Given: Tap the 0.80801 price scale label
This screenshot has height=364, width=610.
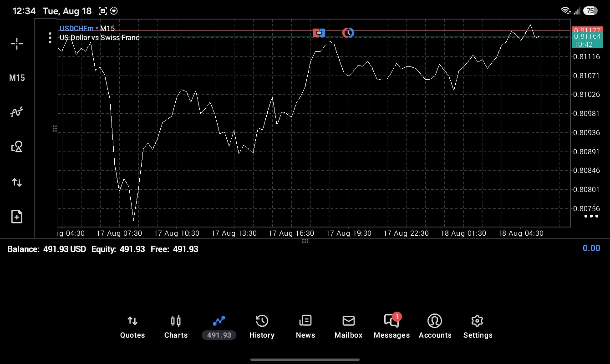Looking at the screenshot, I should (586, 189).
